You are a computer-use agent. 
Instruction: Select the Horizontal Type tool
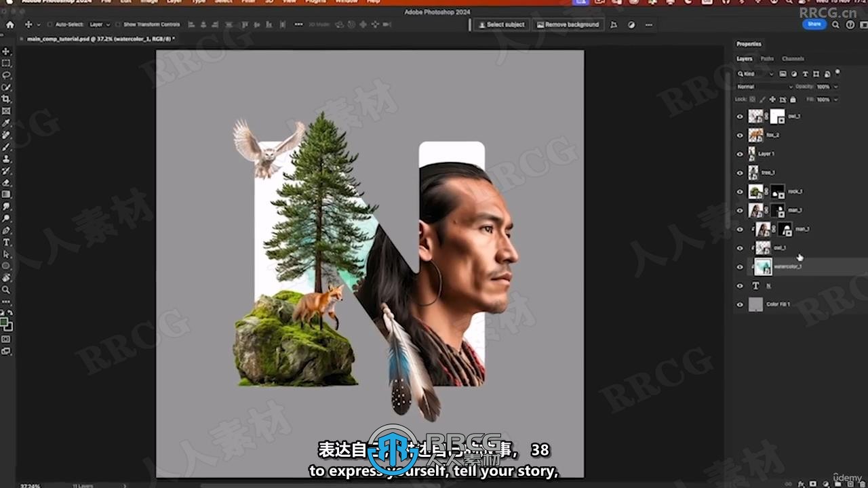[x=6, y=242]
